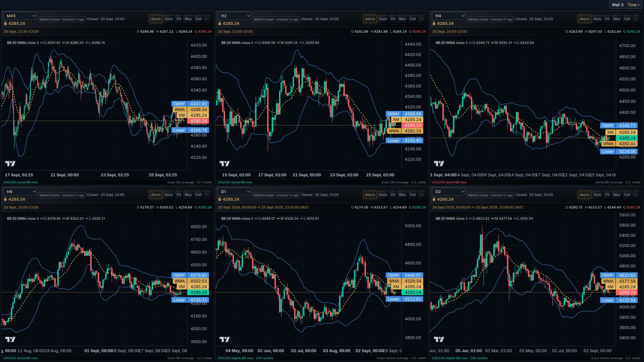Screen dimensions: 644x362
Task: Open the H8 timeframe dropdown
Action: click(20, 191)
